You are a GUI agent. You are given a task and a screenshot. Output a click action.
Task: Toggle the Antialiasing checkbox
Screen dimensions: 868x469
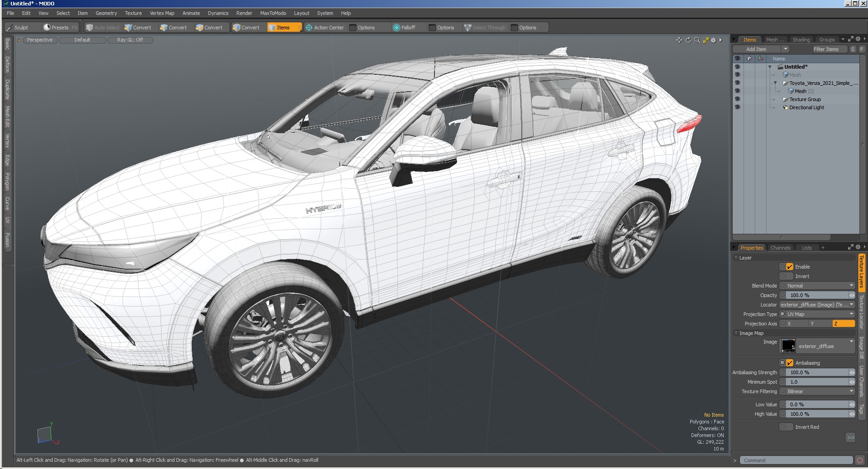pyautogui.click(x=790, y=363)
